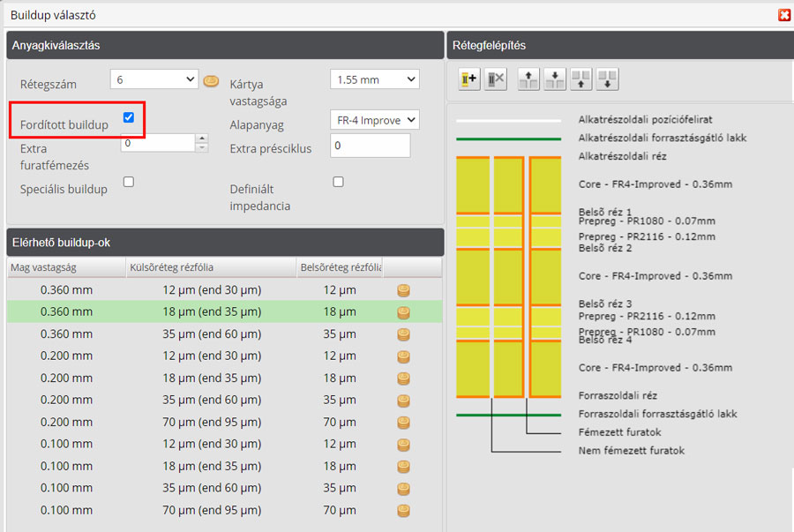Click coin icon in the 0.200 mm 70 µm row
This screenshot has width=794, height=532.
click(404, 423)
